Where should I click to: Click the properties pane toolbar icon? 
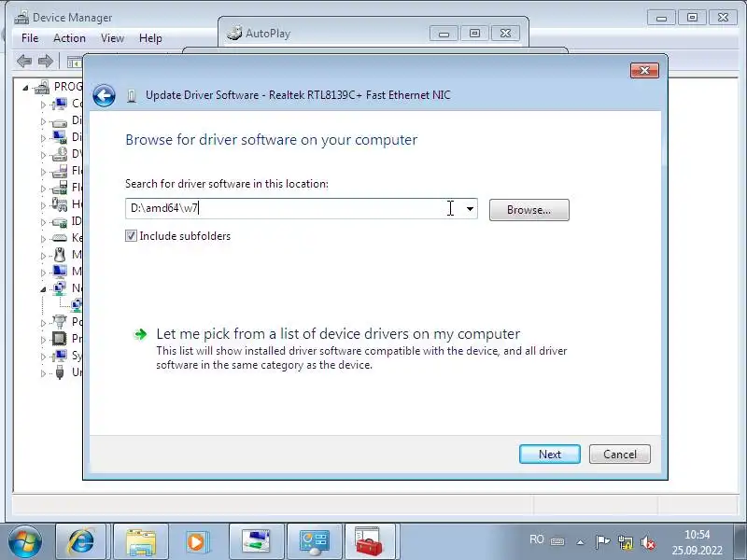pyautogui.click(x=75, y=62)
